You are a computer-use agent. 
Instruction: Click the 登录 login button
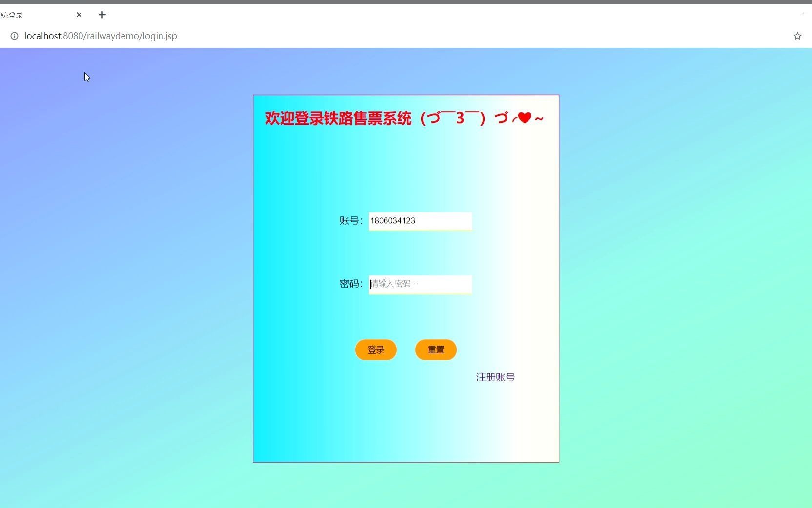(376, 350)
